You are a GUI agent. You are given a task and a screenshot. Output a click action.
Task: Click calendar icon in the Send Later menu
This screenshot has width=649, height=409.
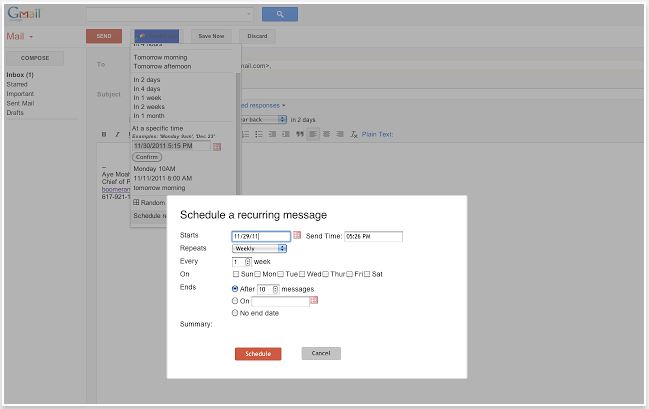pos(217,146)
